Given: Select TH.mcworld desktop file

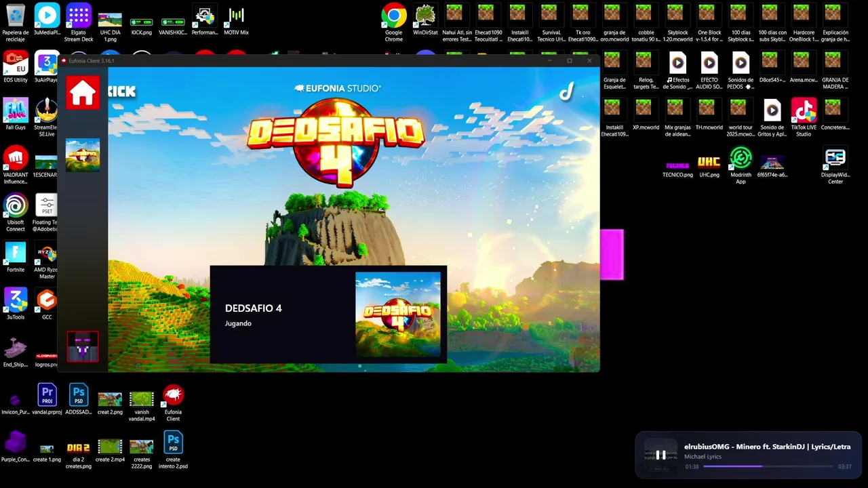Looking at the screenshot, I should click(x=709, y=115).
